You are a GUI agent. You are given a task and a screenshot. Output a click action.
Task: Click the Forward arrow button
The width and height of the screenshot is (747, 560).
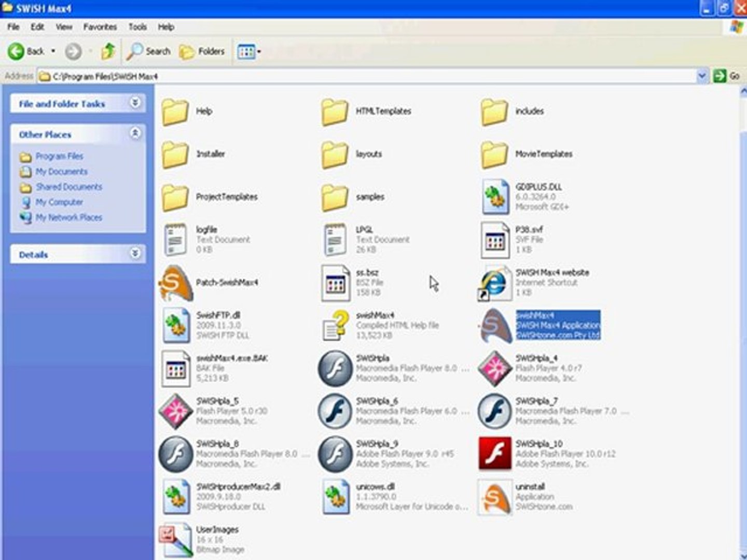[x=73, y=51]
